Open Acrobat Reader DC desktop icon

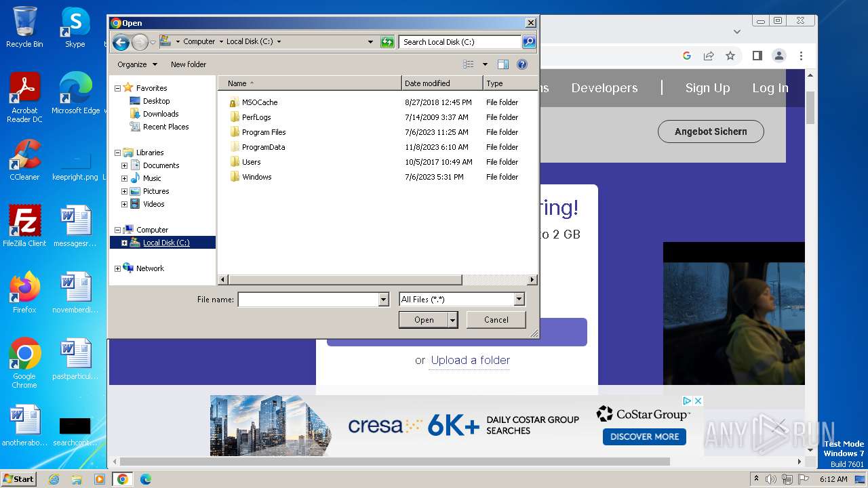point(24,98)
